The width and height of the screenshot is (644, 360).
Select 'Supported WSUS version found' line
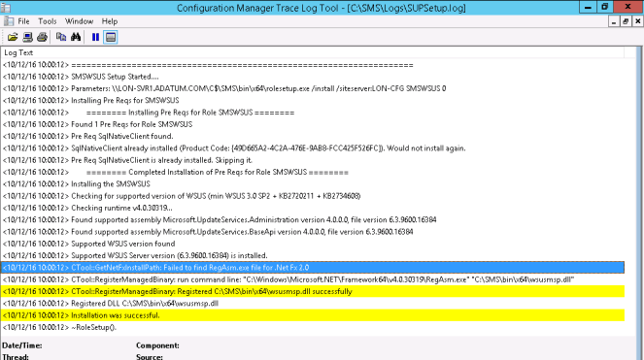point(313,244)
